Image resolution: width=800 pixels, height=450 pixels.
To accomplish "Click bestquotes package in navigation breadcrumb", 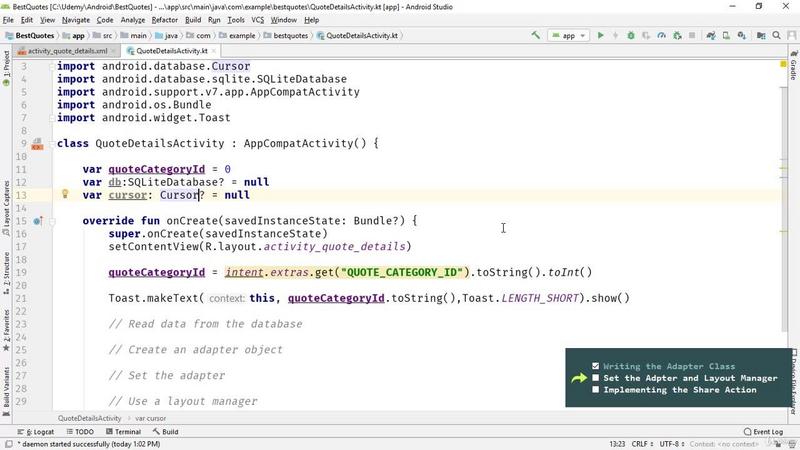I will coord(286,36).
